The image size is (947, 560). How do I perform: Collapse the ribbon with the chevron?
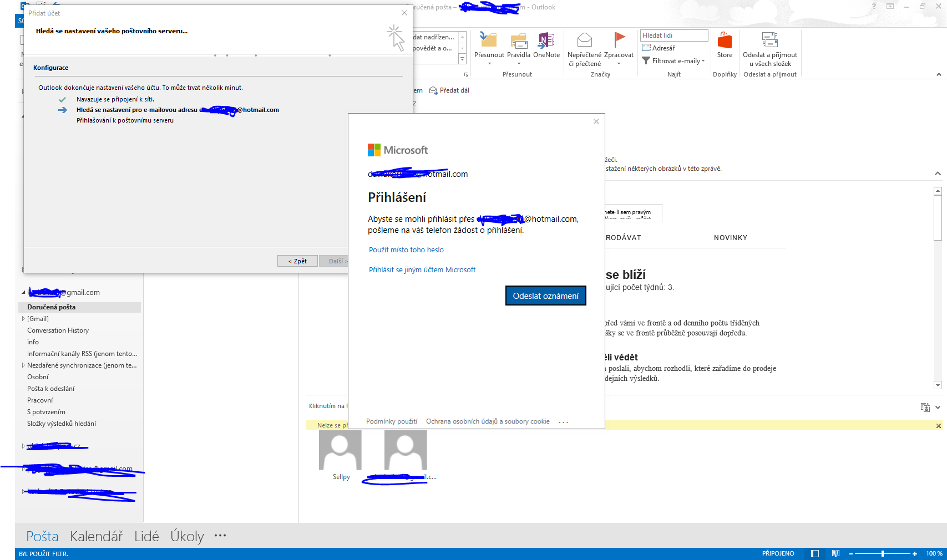click(939, 74)
